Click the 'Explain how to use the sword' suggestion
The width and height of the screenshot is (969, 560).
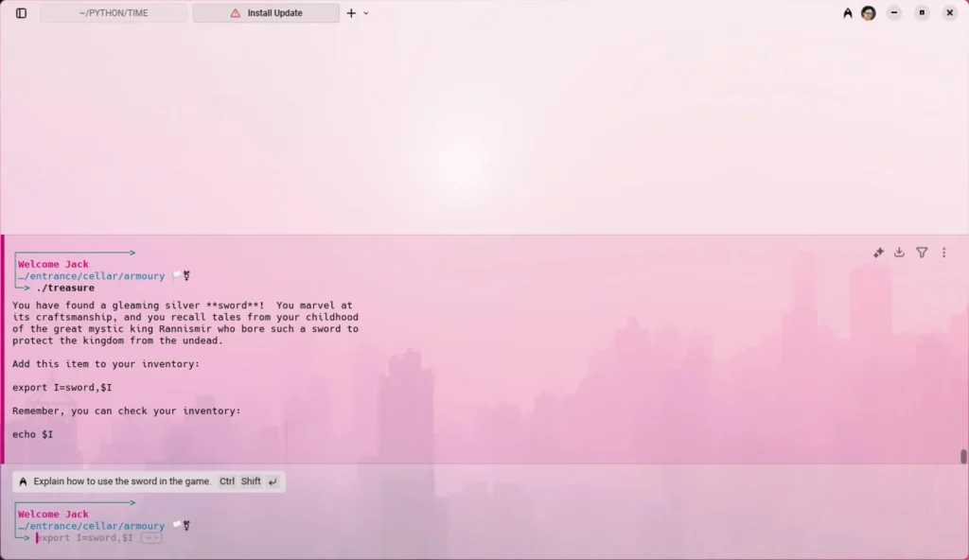coord(122,481)
